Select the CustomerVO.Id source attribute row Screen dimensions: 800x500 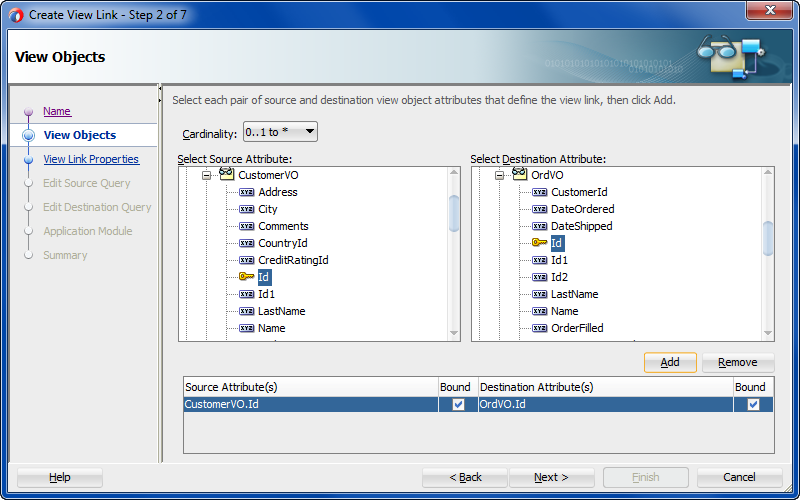[x=311, y=405]
